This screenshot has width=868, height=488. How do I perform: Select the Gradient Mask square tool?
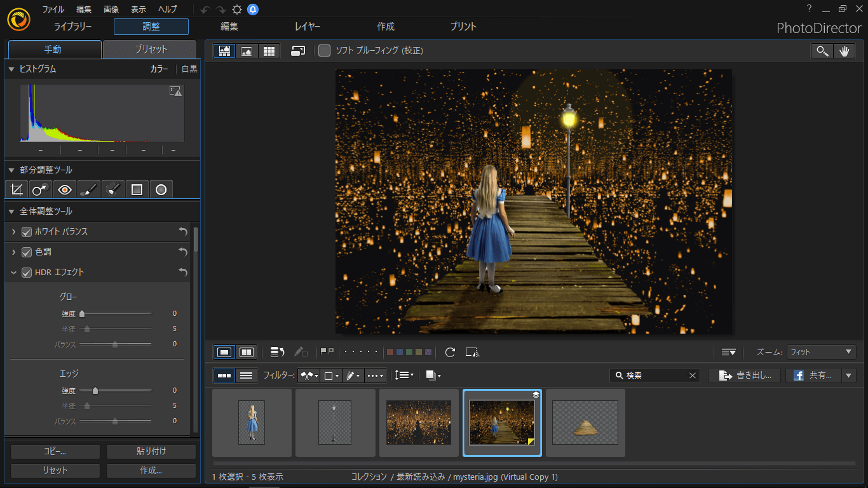click(x=137, y=189)
